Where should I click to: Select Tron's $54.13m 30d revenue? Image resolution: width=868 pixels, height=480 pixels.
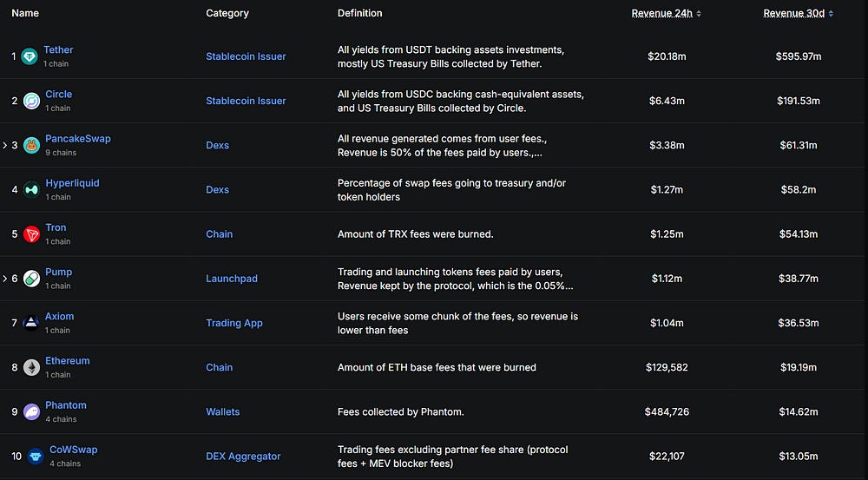799,234
